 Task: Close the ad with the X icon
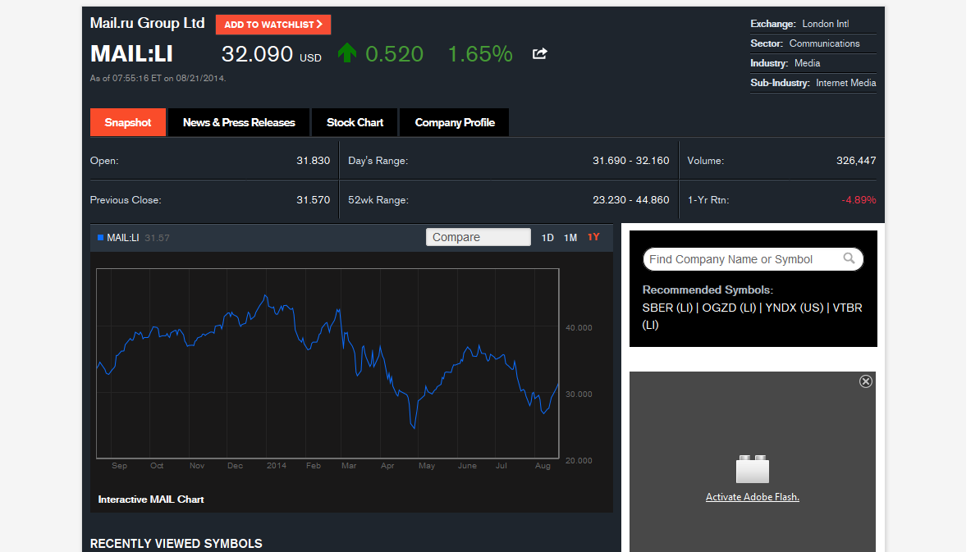pos(866,381)
